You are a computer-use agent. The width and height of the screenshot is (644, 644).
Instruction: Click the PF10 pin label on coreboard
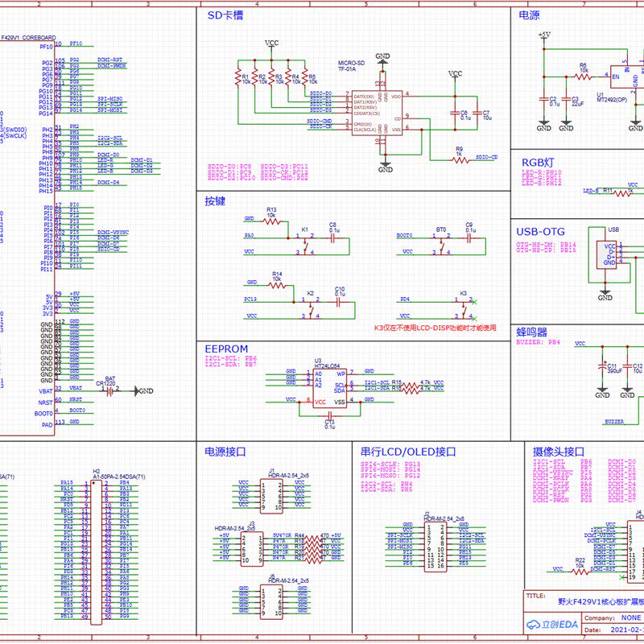47,47
